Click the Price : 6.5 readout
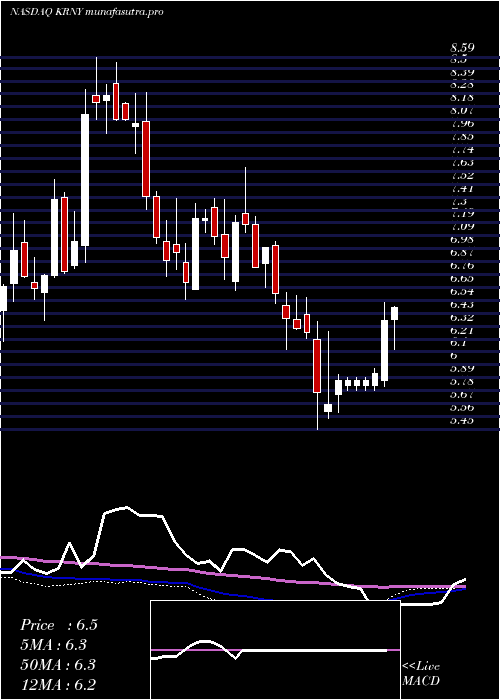The image size is (500, 700). tap(58, 625)
